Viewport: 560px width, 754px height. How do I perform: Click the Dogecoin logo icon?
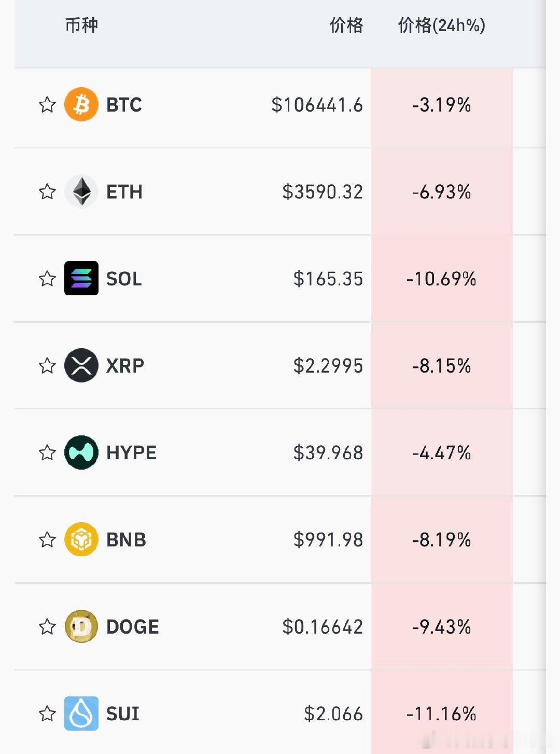(81, 626)
